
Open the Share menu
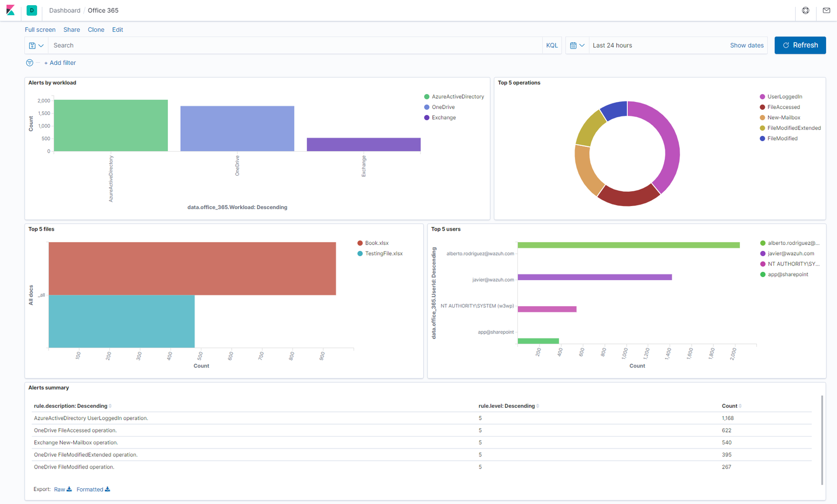(72, 30)
